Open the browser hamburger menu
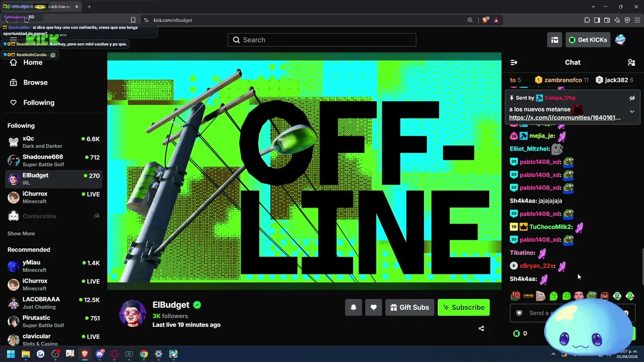This screenshot has height=362, width=644. pos(637,20)
